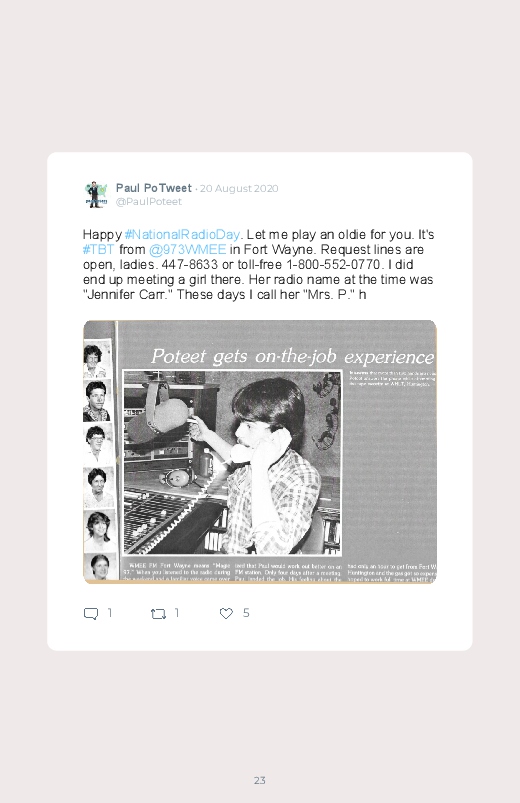Viewport: 520px width, 803px height.
Task: Open the #NationalRadioDay hashtag
Action: tap(182, 235)
